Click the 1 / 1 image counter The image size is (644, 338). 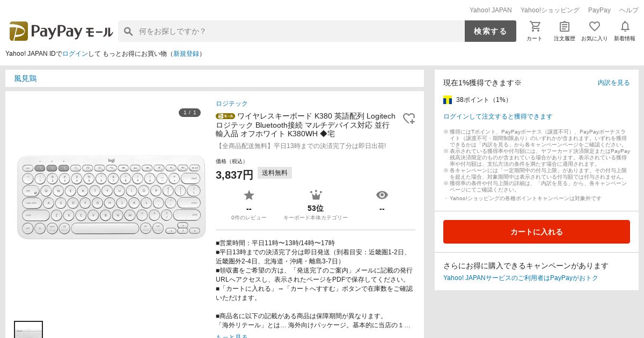[189, 113]
